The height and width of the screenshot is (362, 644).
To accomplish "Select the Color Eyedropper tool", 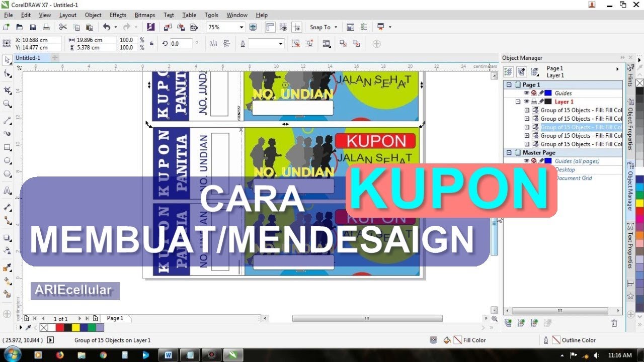I will click(8, 267).
